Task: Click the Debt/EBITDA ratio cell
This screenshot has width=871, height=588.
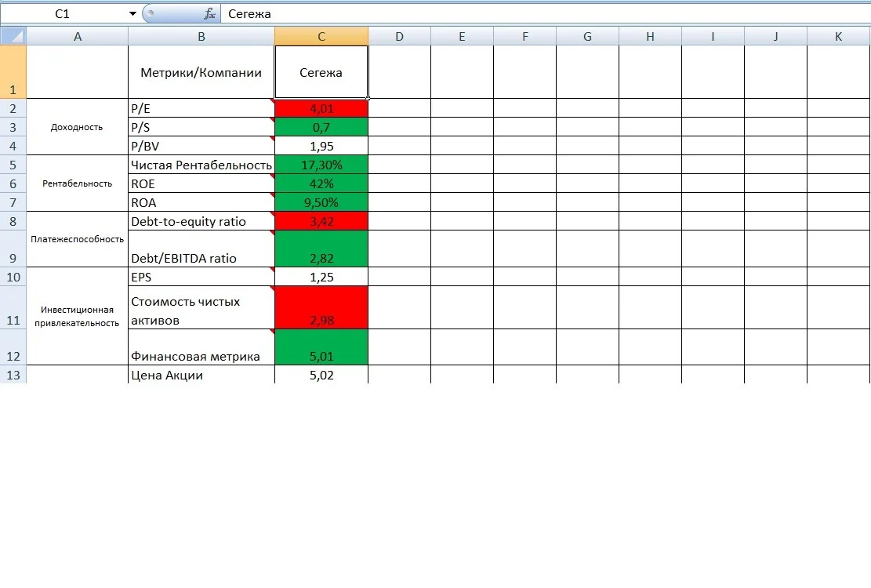Action: [x=201, y=249]
